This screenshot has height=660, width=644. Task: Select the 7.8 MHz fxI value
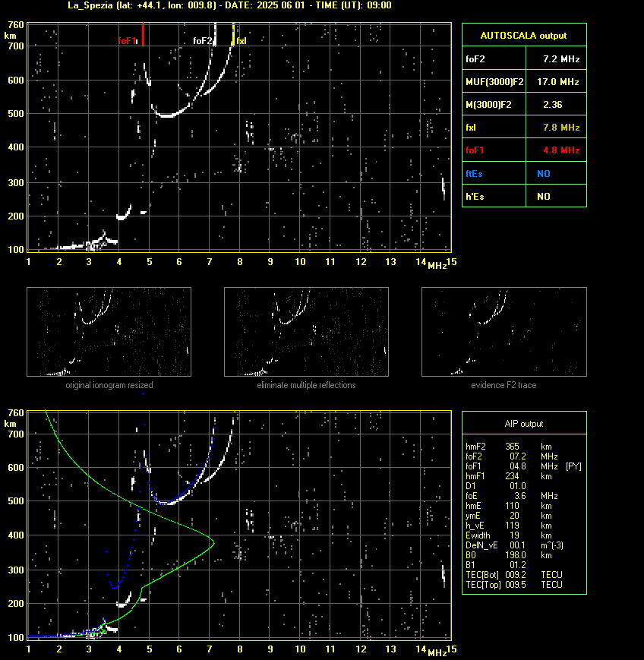pyautogui.click(x=561, y=128)
